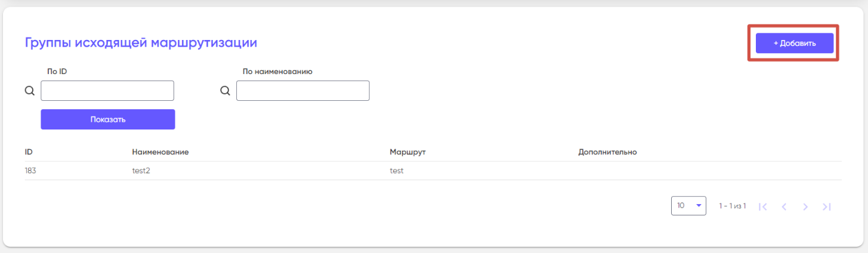Viewport: 868px width, 253px height.
Task: Click the magnifier icon beside the name field
Action: (226, 91)
